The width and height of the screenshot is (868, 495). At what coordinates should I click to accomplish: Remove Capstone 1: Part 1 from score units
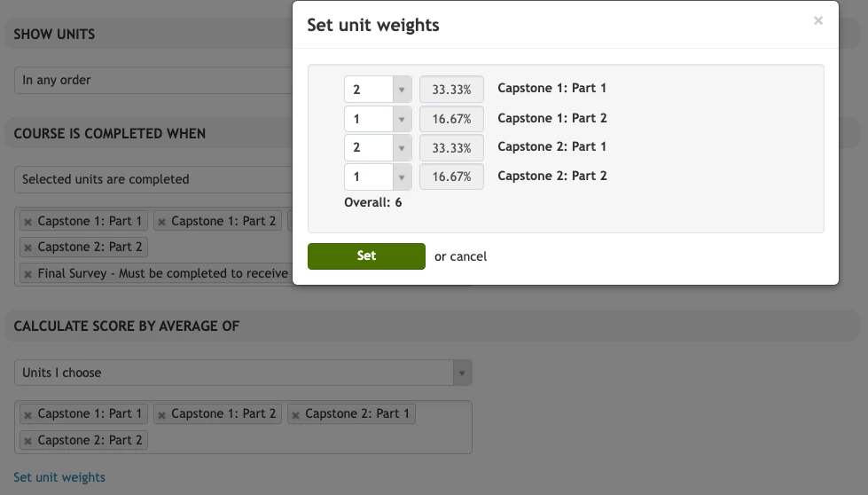pyautogui.click(x=28, y=414)
